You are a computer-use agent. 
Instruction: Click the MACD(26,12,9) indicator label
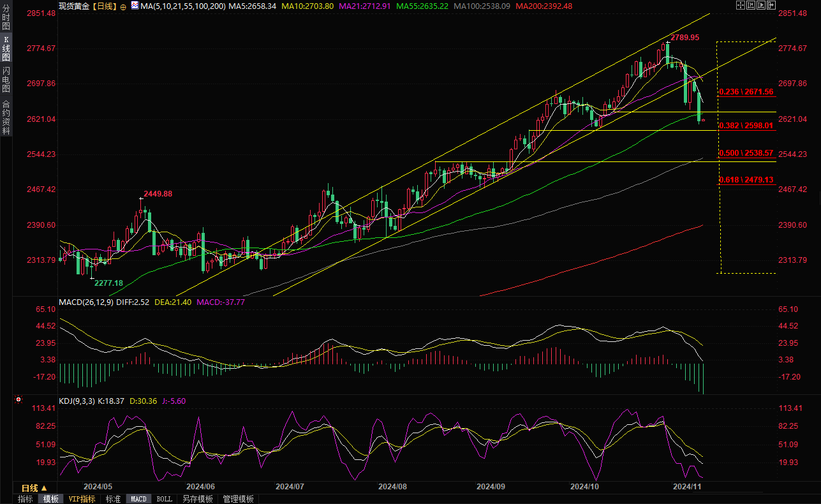coord(86,302)
